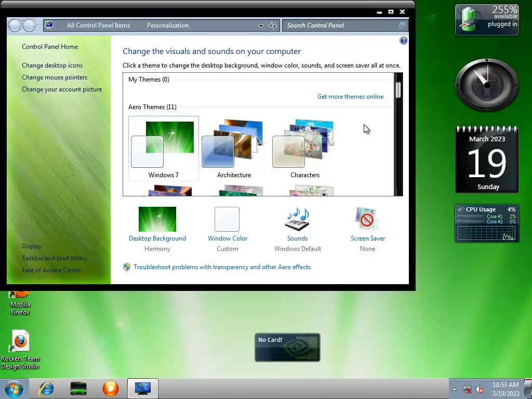Image resolution: width=532 pixels, height=399 pixels.
Task: Launch Internet Explorer from the taskbar
Action: click(x=46, y=389)
